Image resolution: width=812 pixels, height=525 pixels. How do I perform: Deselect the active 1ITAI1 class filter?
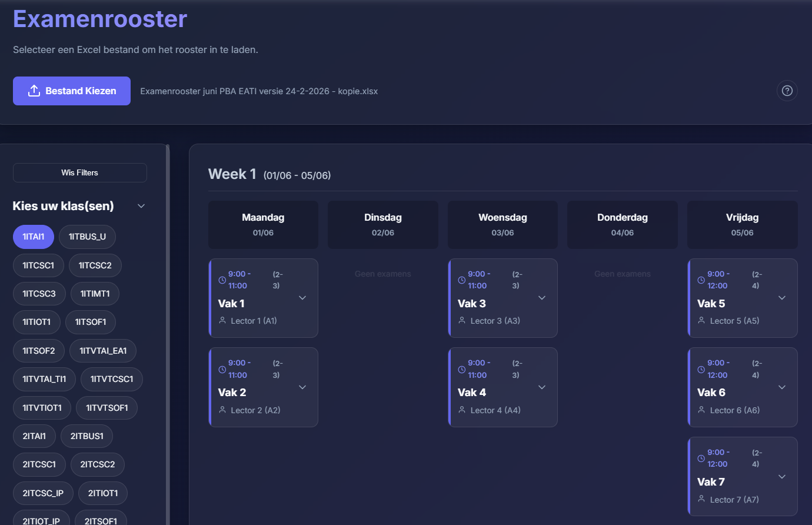point(34,237)
